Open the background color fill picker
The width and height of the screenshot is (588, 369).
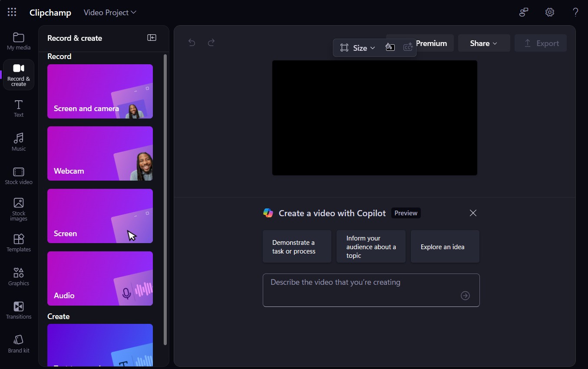point(390,47)
